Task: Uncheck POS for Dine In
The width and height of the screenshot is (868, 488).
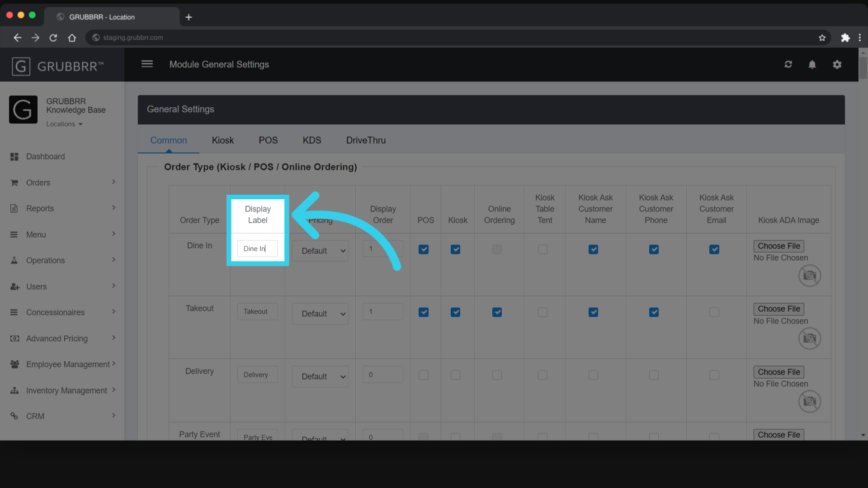Action: click(424, 249)
